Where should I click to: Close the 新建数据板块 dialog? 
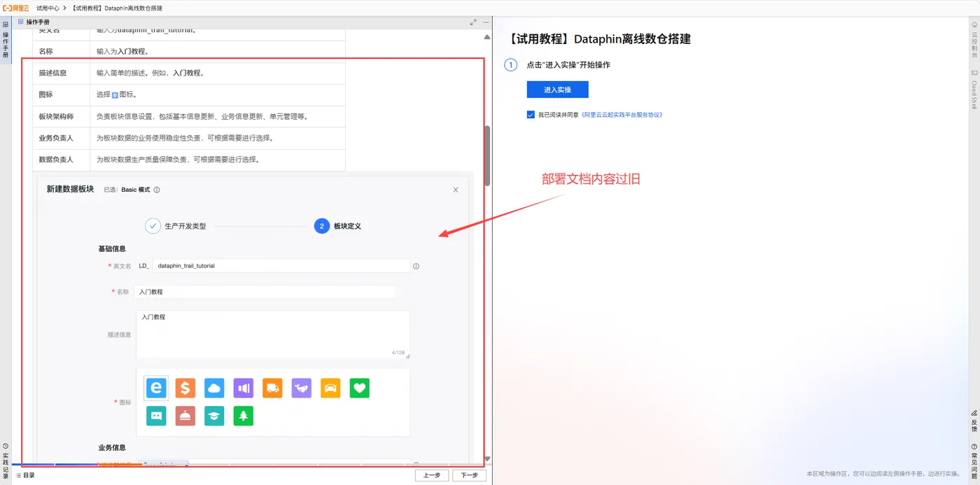pyautogui.click(x=456, y=190)
